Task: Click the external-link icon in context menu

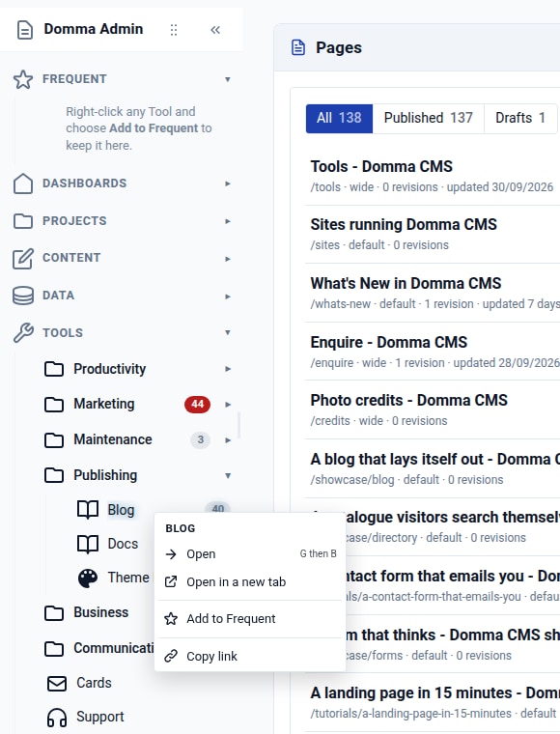Action: coord(171,581)
